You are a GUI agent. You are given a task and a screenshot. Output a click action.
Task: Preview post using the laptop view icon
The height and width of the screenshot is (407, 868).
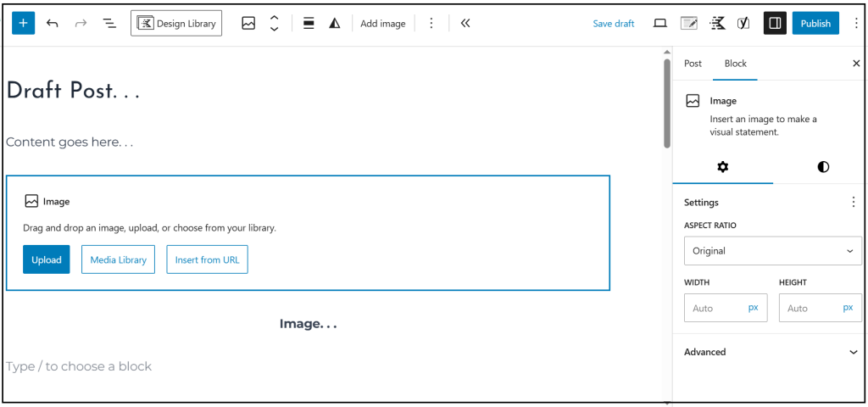pyautogui.click(x=660, y=24)
